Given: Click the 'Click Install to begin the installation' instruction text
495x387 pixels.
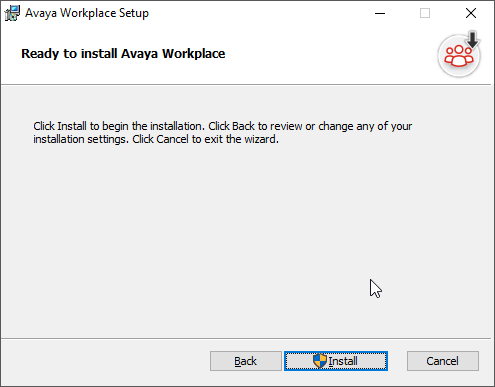Looking at the screenshot, I should click(x=223, y=133).
